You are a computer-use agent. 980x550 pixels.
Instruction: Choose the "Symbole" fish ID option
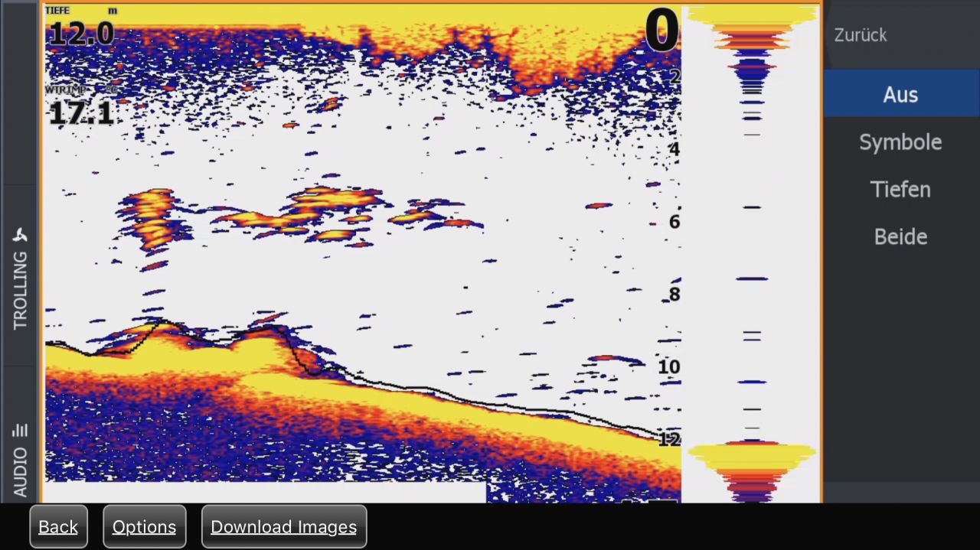900,142
